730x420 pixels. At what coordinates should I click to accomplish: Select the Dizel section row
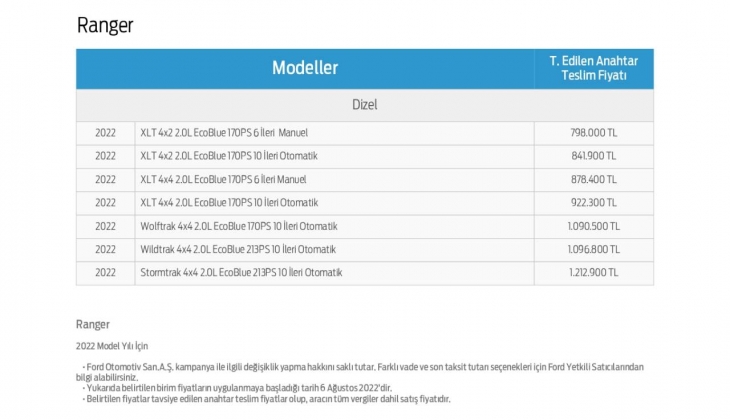(x=365, y=105)
